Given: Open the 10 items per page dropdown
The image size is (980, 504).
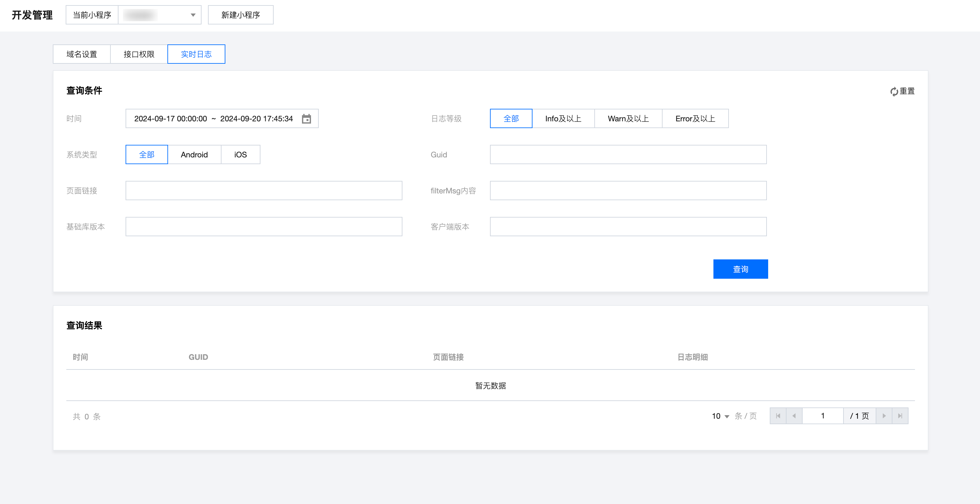Looking at the screenshot, I should tap(720, 416).
